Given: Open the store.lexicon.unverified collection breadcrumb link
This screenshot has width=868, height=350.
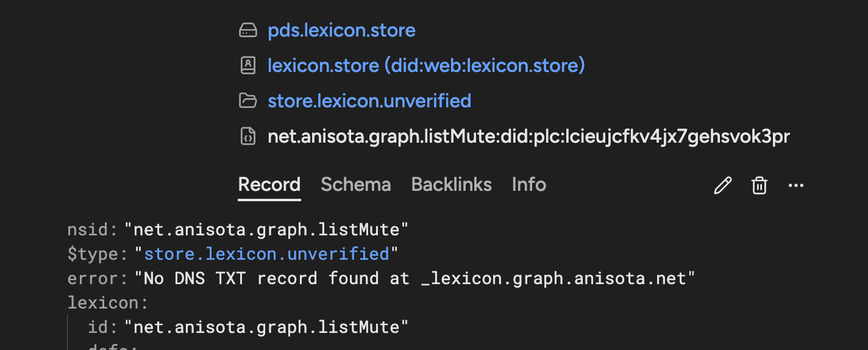Looking at the screenshot, I should [x=369, y=101].
